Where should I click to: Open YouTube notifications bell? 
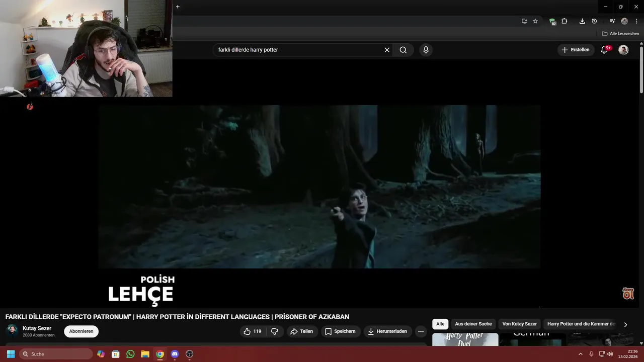click(x=605, y=50)
